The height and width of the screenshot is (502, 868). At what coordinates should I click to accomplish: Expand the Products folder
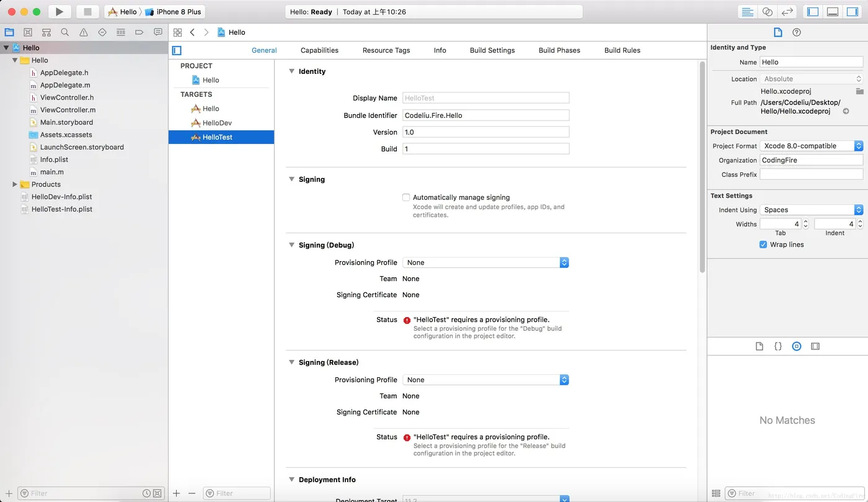(15, 184)
